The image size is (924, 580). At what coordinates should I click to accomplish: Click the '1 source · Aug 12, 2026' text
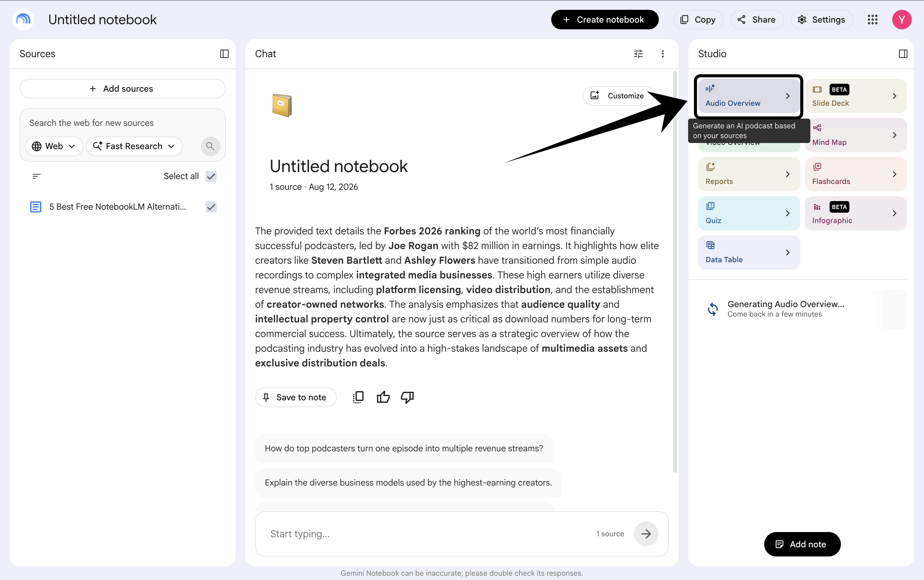314,187
